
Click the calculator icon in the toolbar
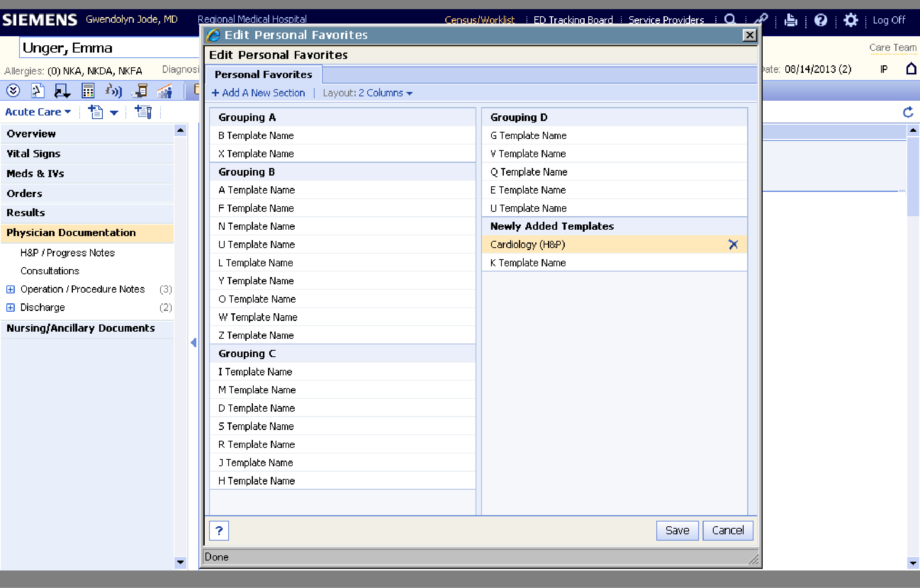(x=88, y=91)
